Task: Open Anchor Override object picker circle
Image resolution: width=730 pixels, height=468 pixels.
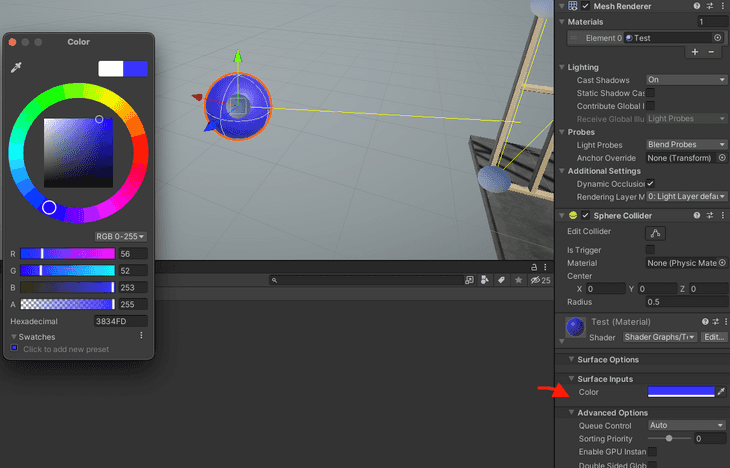Action: click(722, 158)
